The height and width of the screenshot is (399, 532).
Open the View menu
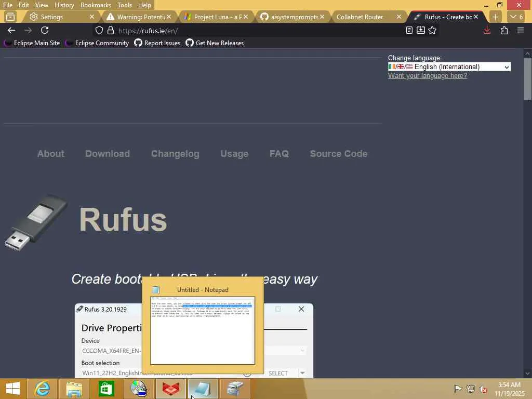pos(42,5)
